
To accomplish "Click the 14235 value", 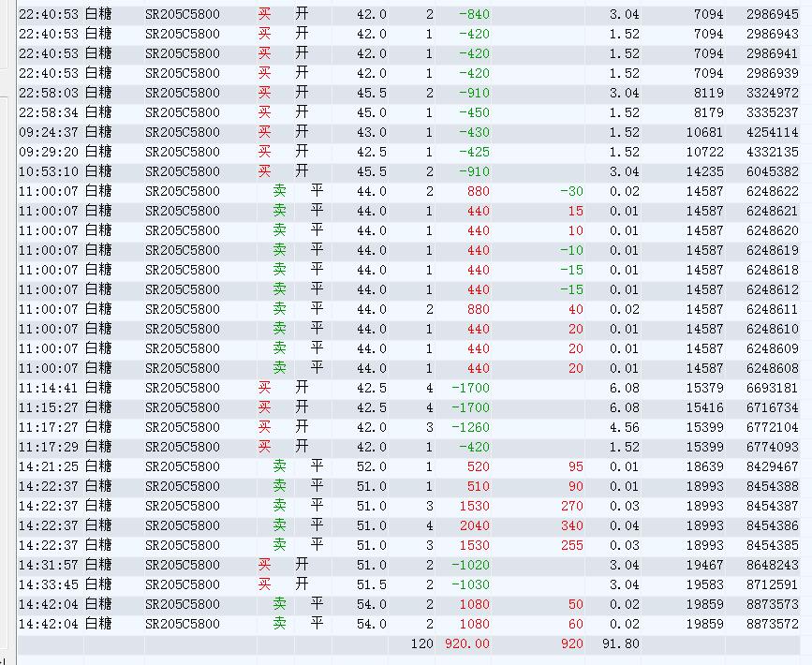I will 704,172.
